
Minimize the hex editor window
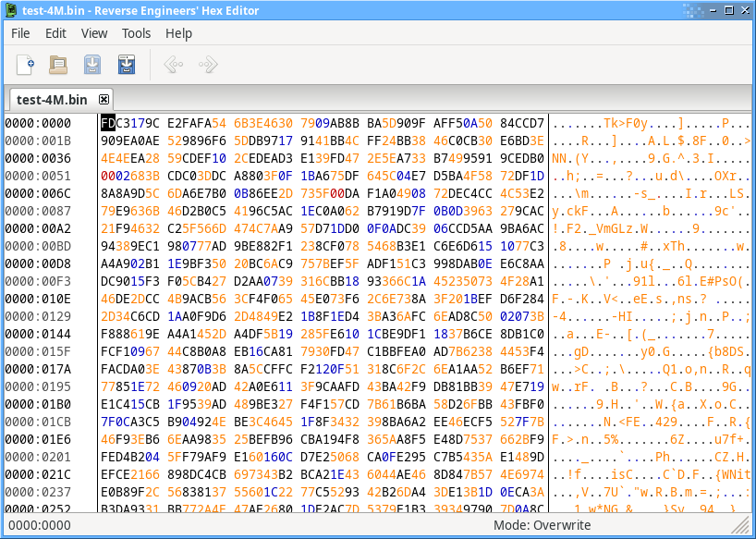pyautogui.click(x=713, y=10)
